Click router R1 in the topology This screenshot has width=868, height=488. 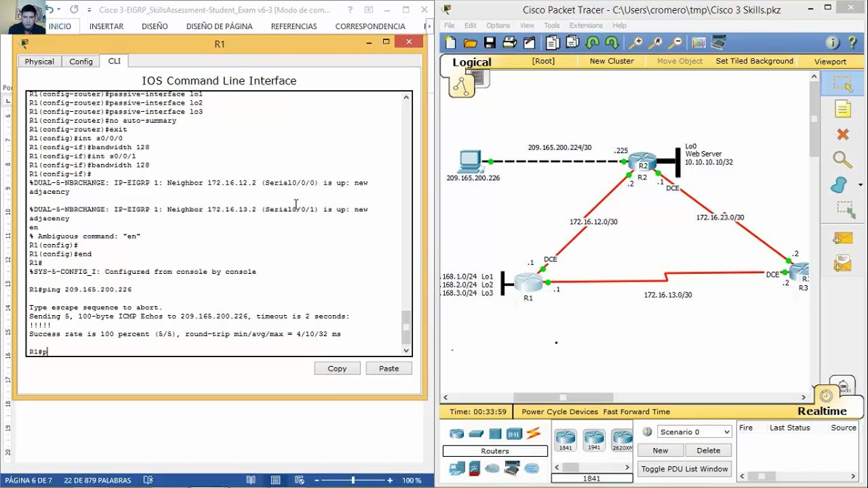[528, 282]
